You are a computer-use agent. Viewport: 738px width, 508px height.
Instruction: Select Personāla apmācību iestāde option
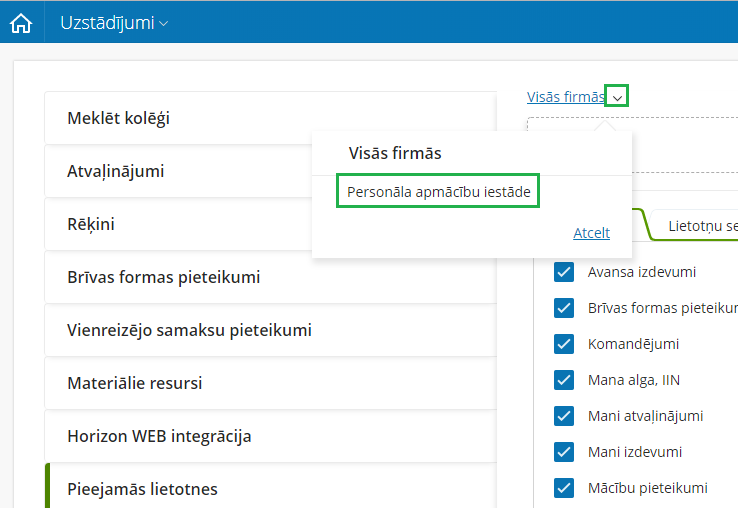point(438,191)
